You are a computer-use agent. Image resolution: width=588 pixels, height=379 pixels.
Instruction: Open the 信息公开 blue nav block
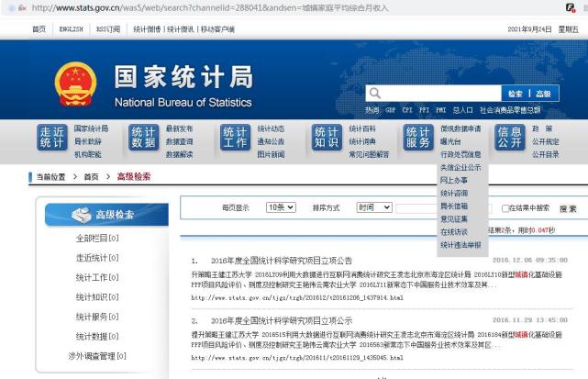pyautogui.click(x=510, y=138)
